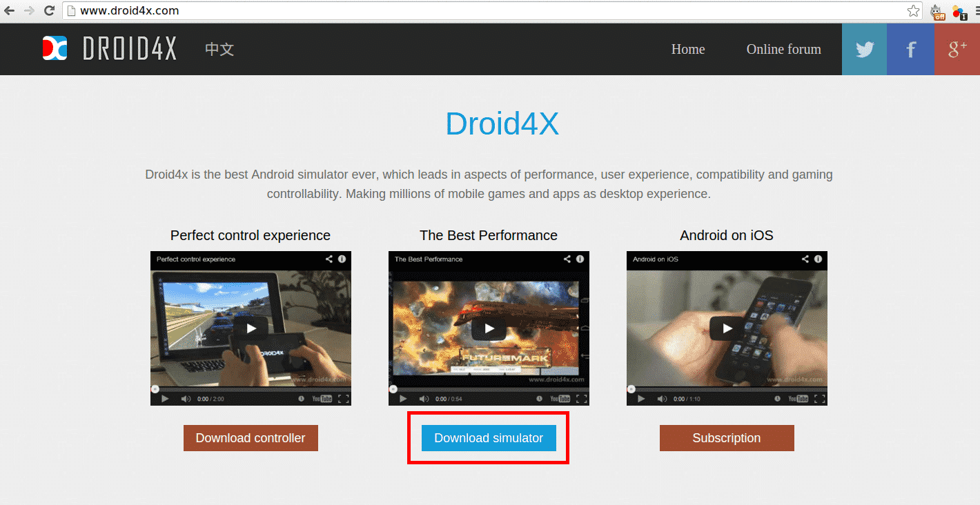Click the '0:00 / 2:00' time display

(210, 399)
